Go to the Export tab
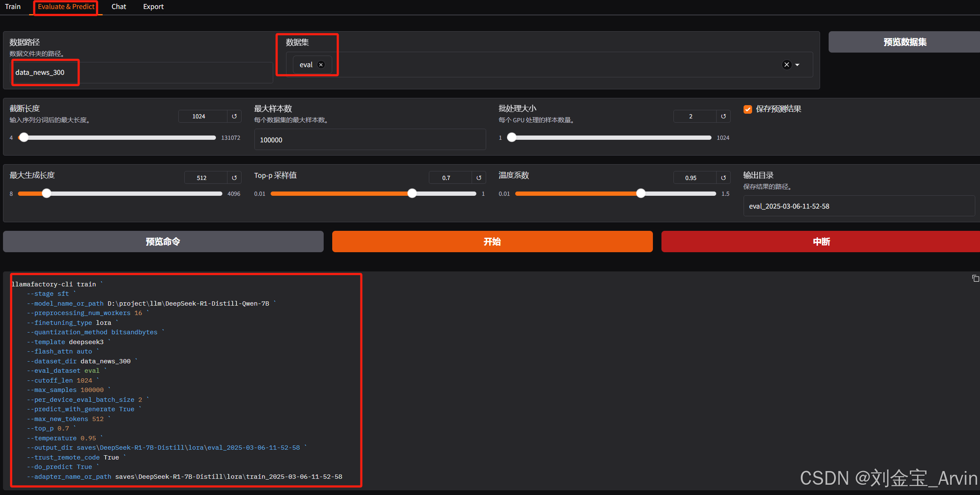Screen dimensions: 980x495 pos(153,7)
